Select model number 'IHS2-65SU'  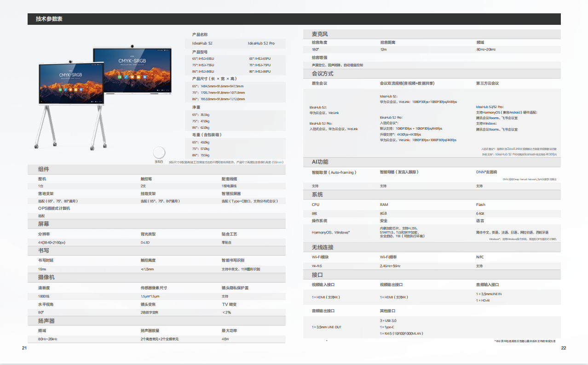pyautogui.click(x=206, y=59)
